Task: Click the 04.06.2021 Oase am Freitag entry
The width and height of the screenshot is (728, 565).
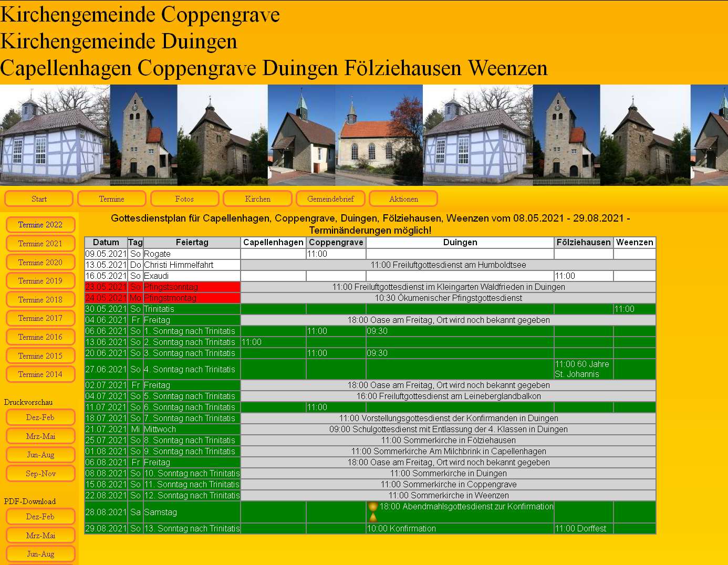Action: [x=448, y=320]
